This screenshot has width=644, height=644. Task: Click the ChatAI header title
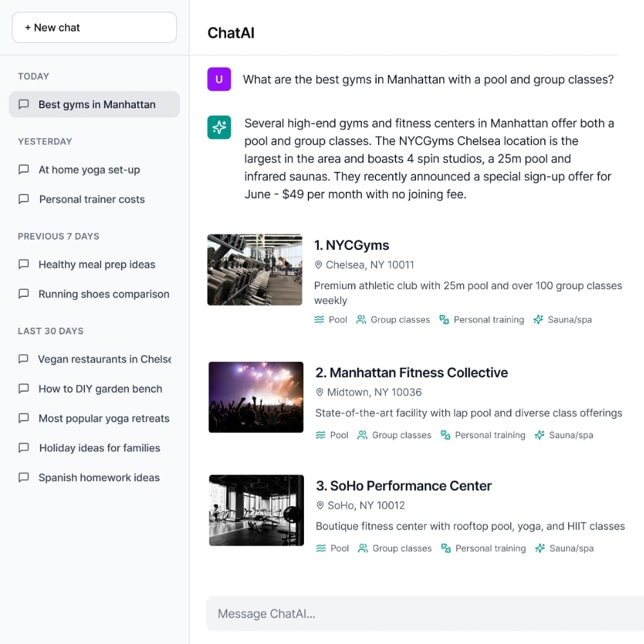pyautogui.click(x=231, y=33)
